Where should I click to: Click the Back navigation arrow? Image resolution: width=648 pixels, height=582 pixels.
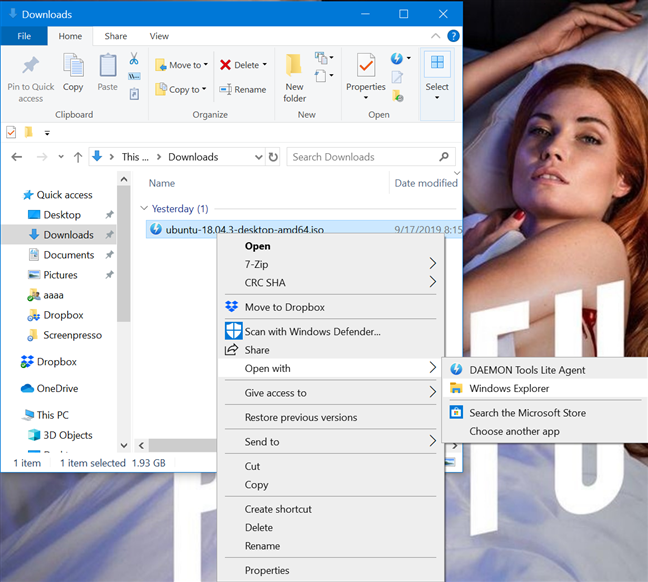click(x=17, y=157)
